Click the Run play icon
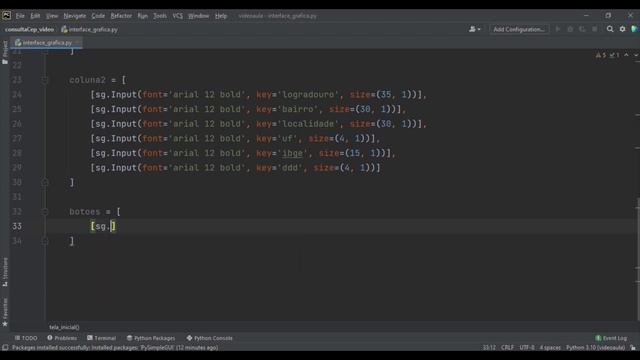Screen dimensions: 640x360 [558, 29]
